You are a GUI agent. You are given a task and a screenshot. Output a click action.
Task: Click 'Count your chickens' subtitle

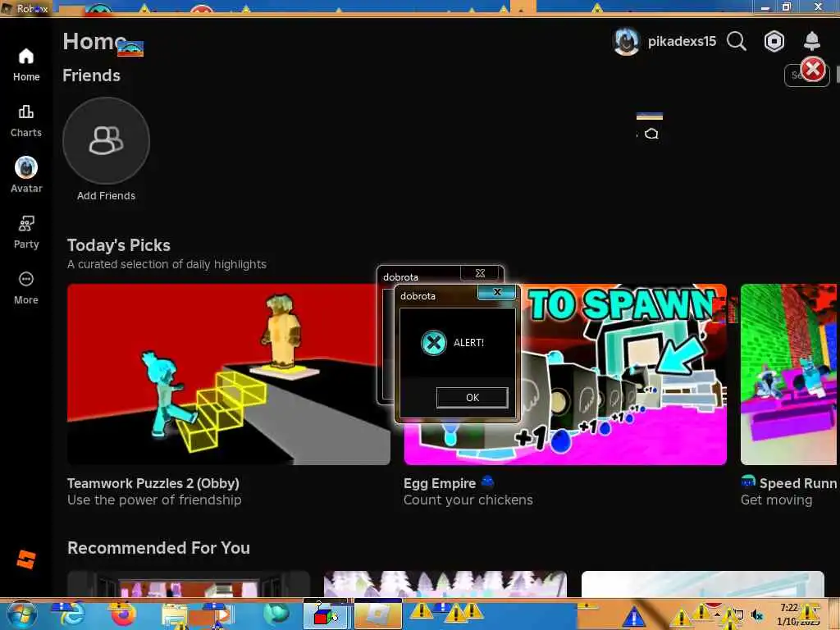pyautogui.click(x=468, y=500)
